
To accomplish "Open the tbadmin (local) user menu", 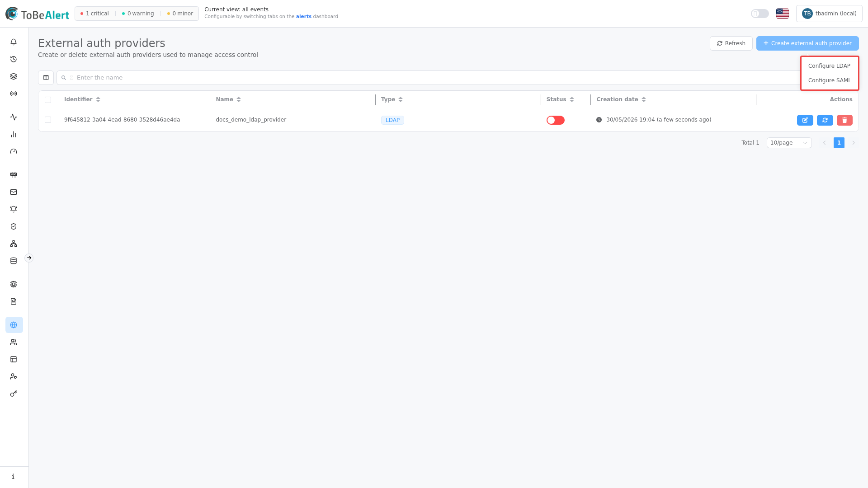I will point(829,14).
